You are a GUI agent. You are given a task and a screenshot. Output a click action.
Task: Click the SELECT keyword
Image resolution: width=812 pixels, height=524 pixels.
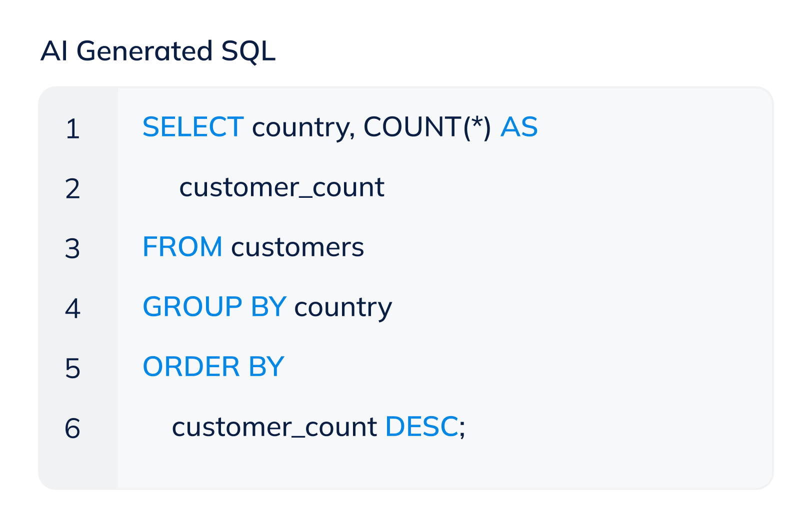(x=193, y=127)
